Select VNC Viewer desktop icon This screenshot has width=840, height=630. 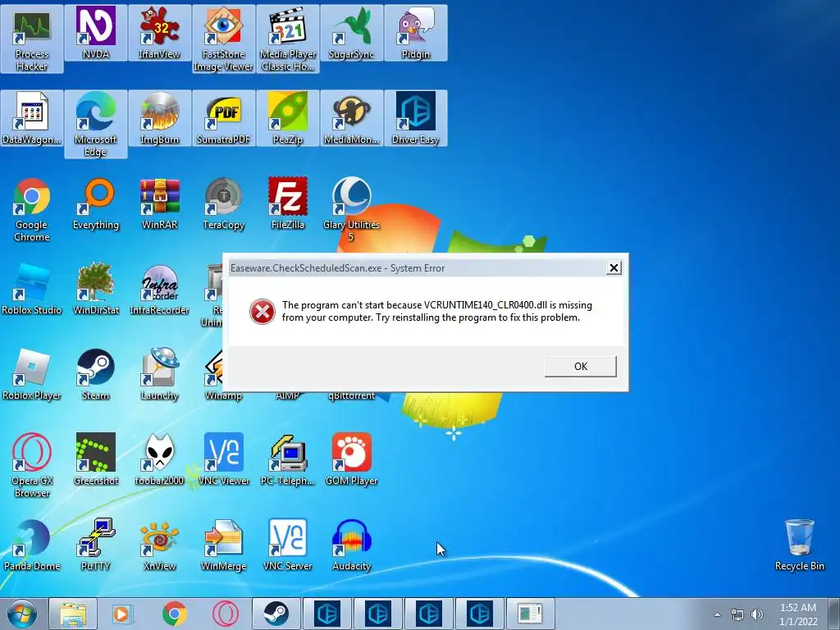coord(223,459)
